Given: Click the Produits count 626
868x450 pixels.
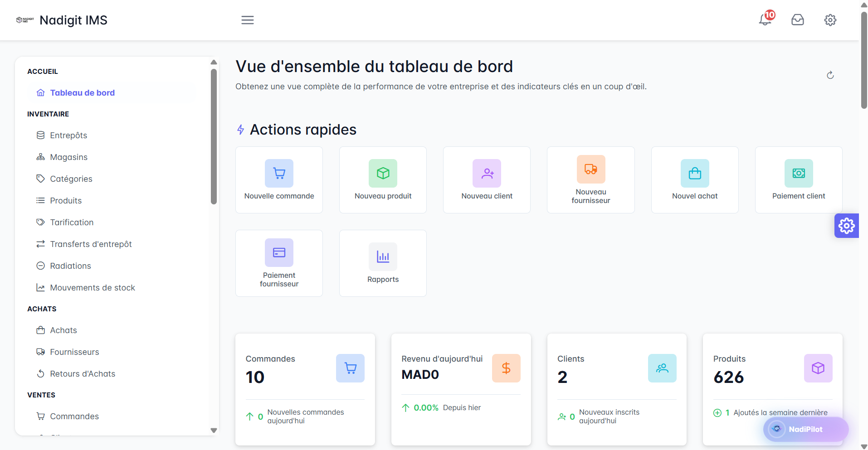Looking at the screenshot, I should click(x=729, y=377).
